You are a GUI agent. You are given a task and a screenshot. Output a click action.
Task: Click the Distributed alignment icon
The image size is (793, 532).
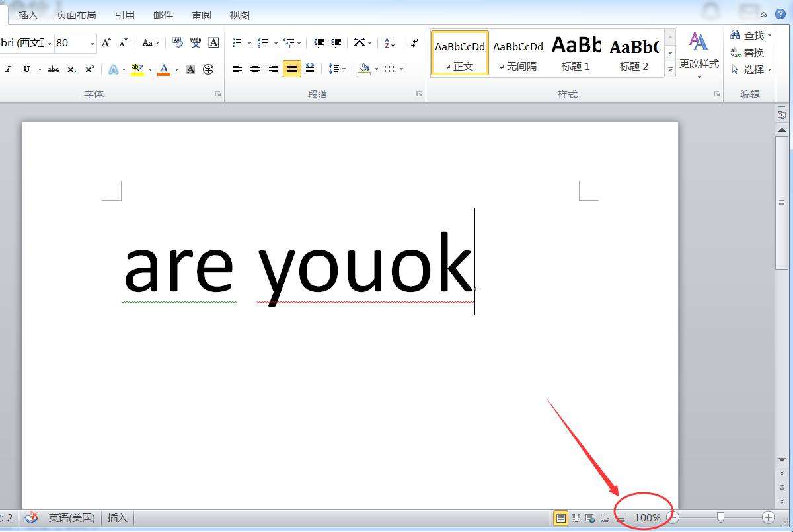tap(310, 69)
